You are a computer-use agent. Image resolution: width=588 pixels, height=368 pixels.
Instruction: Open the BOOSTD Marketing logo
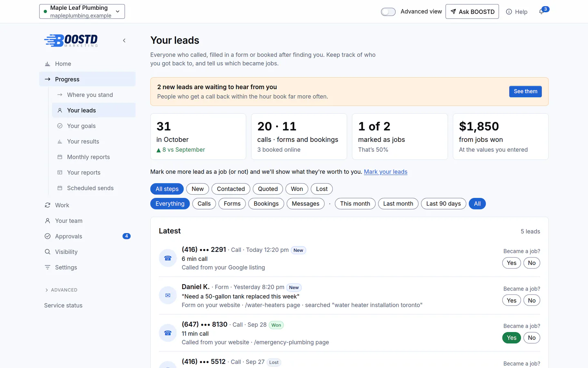[x=71, y=40]
